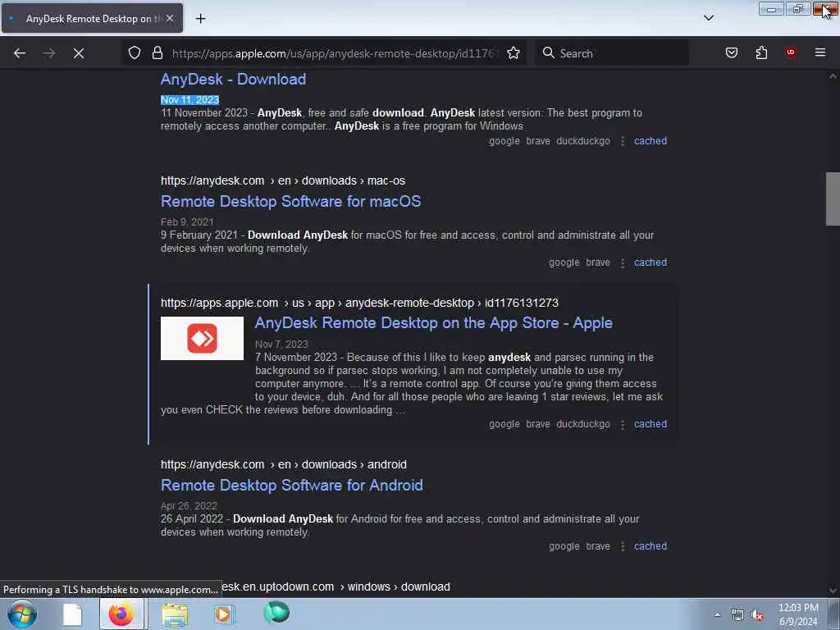Click brave under the App Store result
840x630 pixels.
(538, 424)
